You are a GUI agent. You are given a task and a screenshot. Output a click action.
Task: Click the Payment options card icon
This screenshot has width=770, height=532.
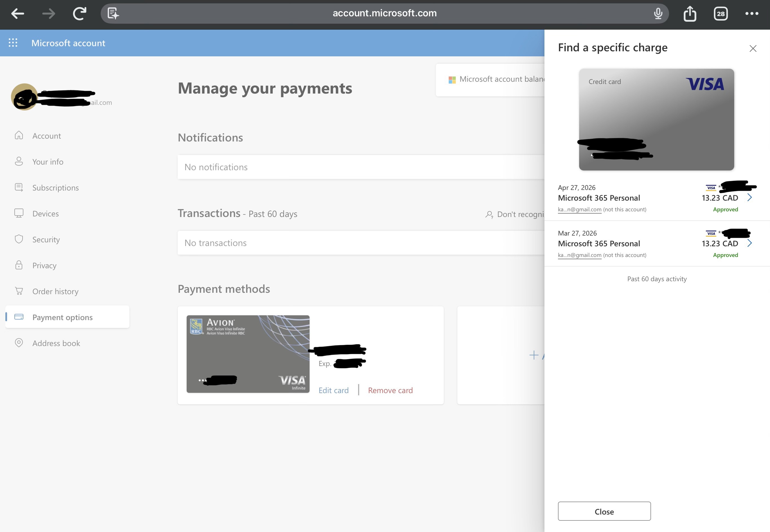(x=19, y=317)
